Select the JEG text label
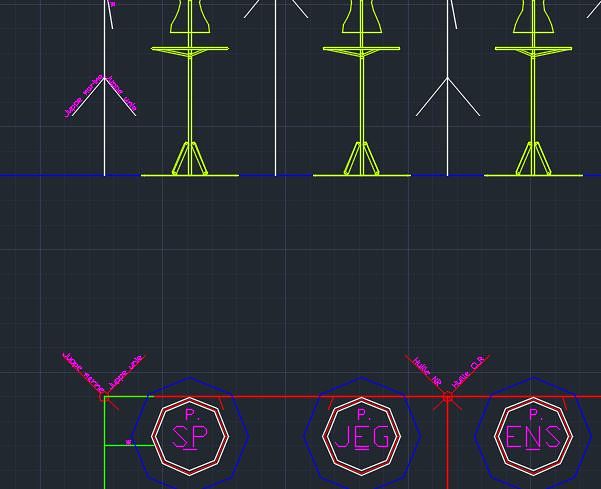The image size is (601, 489). [x=361, y=438]
